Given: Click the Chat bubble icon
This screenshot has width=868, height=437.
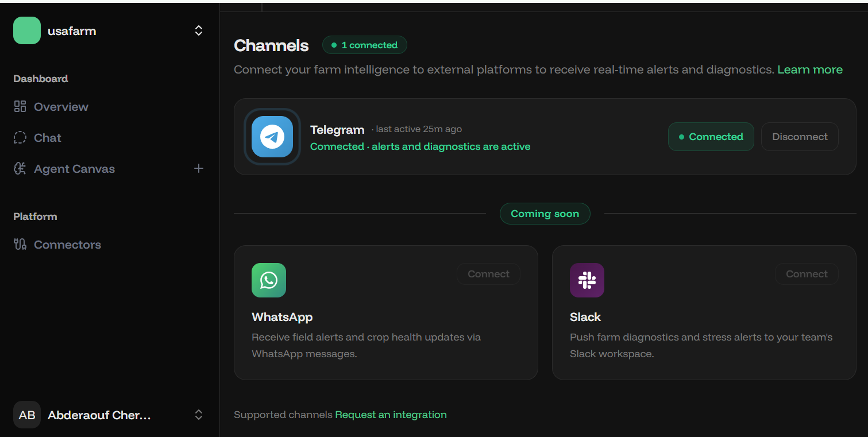Looking at the screenshot, I should (20, 138).
